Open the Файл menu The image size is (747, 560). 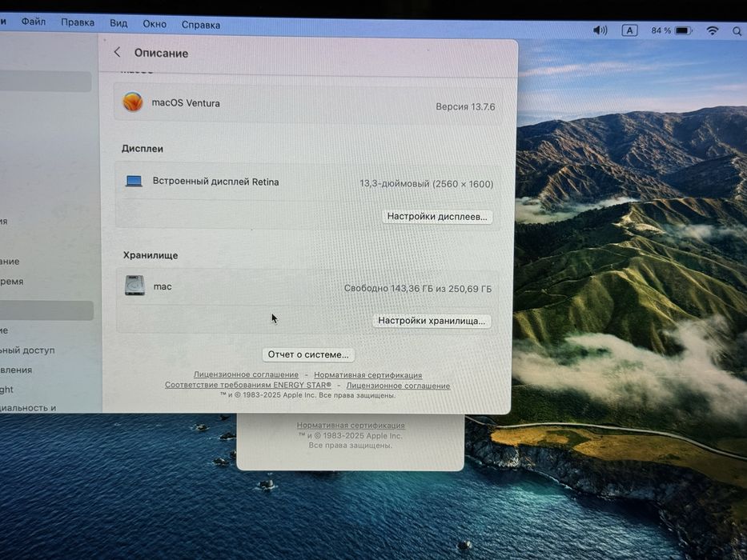[34, 22]
